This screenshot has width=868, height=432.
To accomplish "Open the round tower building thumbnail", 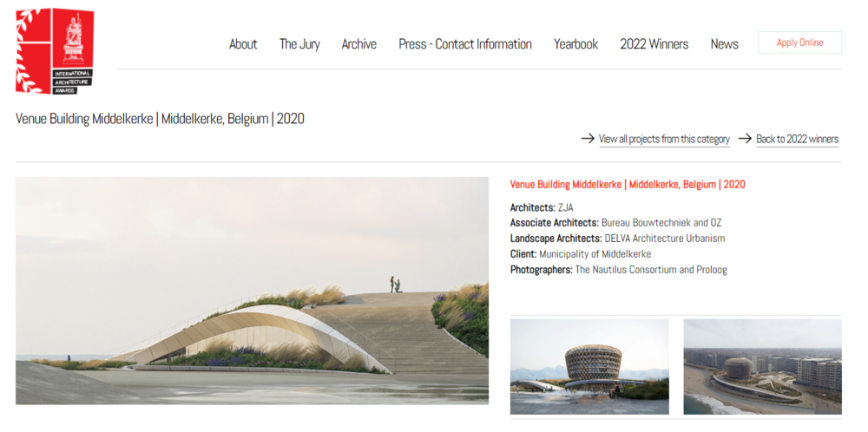I will pyautogui.click(x=589, y=367).
